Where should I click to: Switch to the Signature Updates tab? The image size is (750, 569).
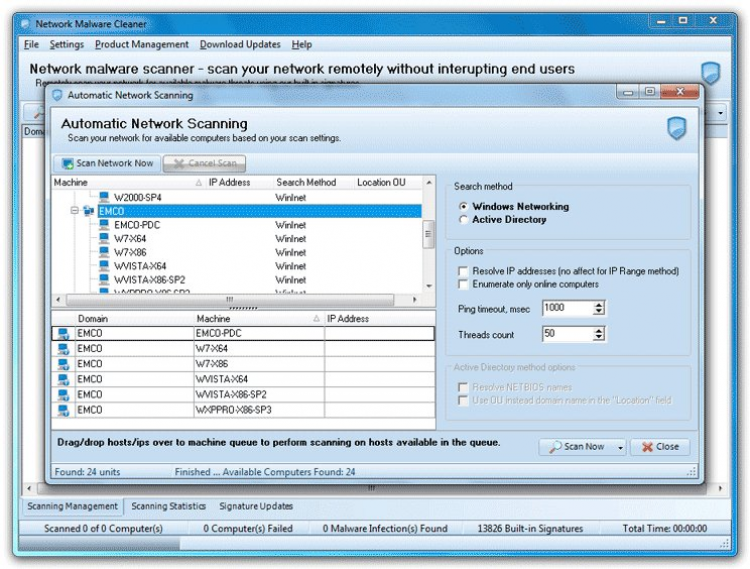256,506
